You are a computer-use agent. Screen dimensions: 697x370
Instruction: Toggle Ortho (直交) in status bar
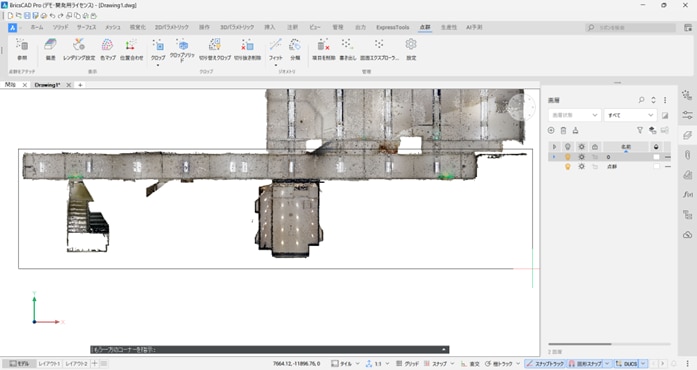tap(470, 364)
